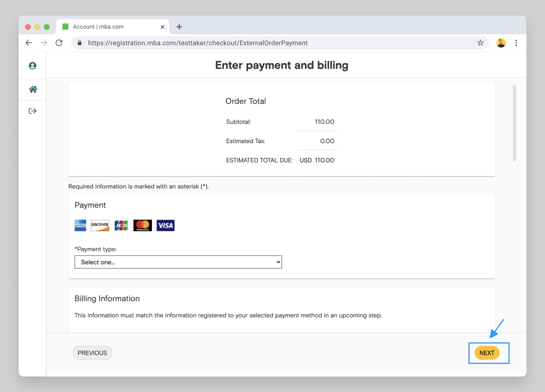The width and height of the screenshot is (545, 392).
Task: Bookmark page with the star icon
Action: [480, 43]
